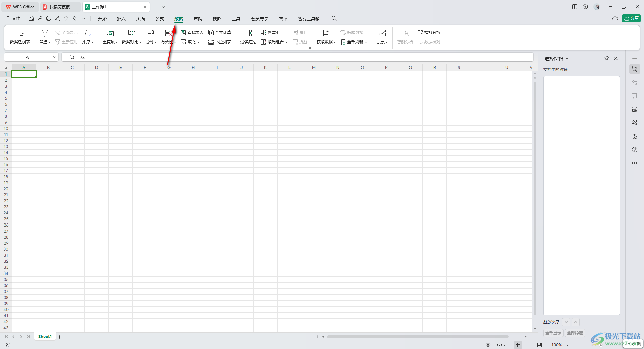Click the help question mark in right sidebar
The image size is (644, 349).
pos(635,150)
